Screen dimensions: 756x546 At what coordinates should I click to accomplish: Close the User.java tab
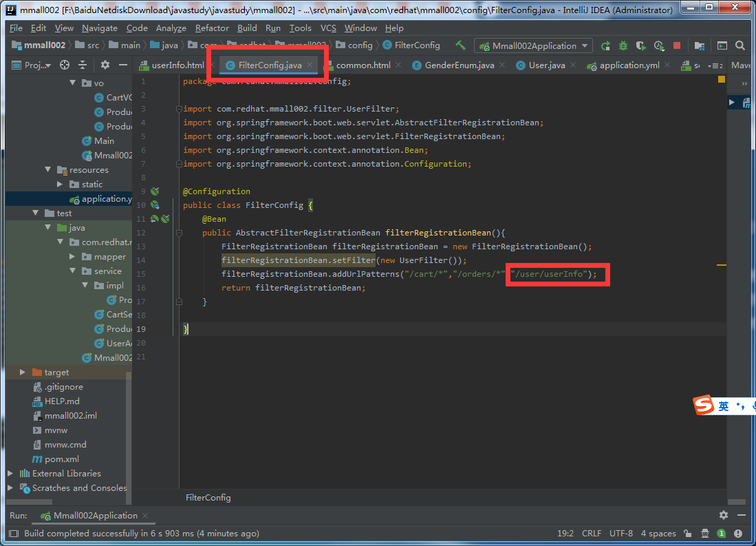573,65
